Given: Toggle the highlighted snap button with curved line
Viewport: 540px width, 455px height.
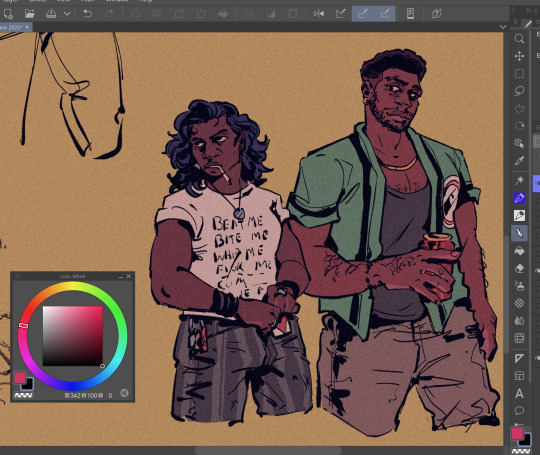Looking at the screenshot, I should (363, 14).
